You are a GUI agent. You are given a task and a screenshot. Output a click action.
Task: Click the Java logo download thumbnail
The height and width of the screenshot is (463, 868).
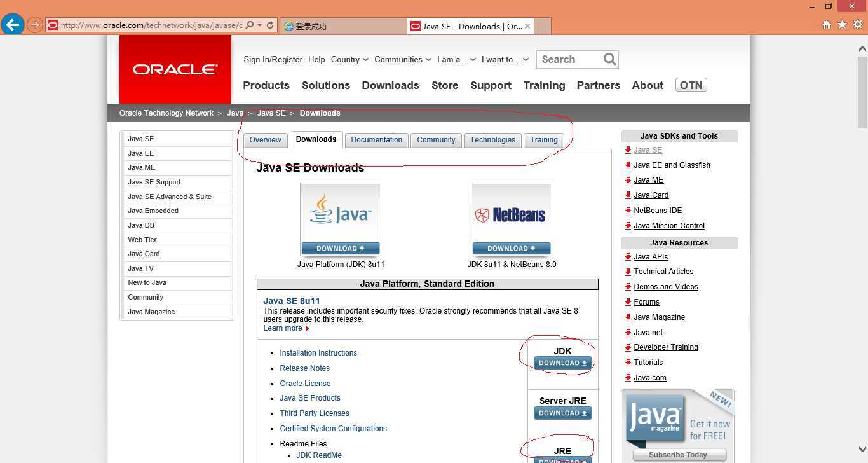tap(340, 212)
